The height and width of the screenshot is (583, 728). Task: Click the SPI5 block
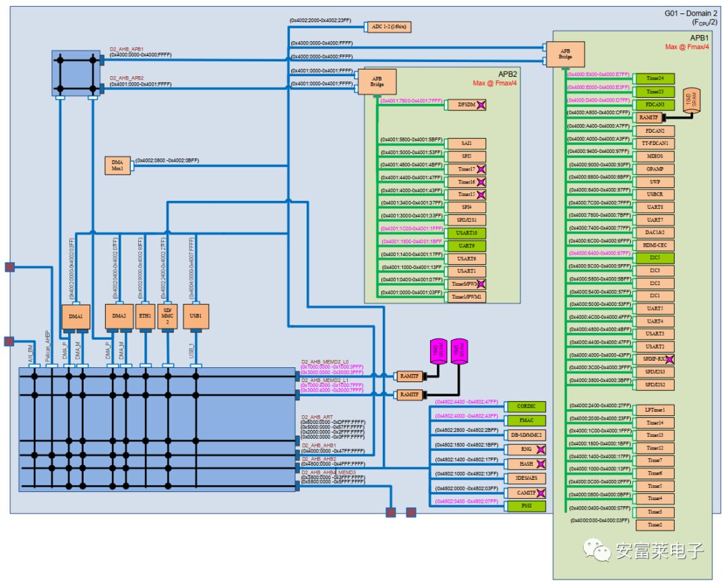pyautogui.click(x=466, y=156)
